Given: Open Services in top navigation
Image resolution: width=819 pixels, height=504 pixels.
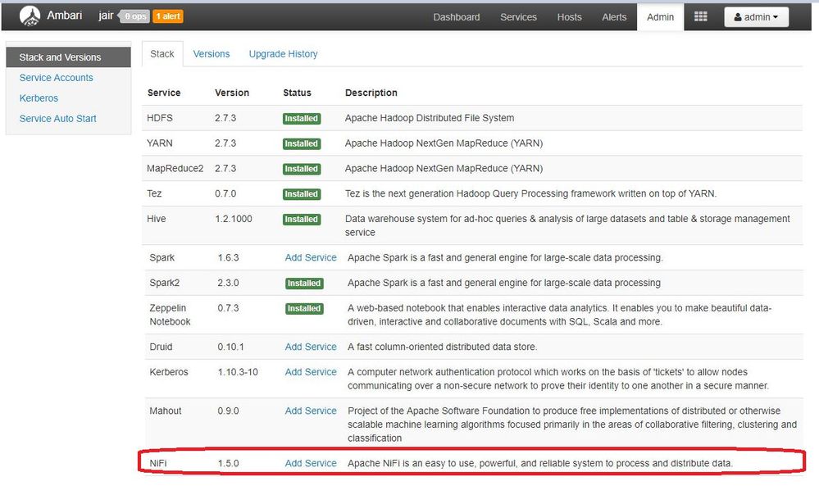Looking at the screenshot, I should point(518,17).
